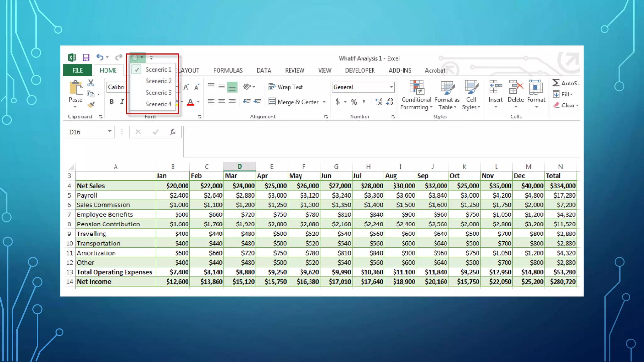The height and width of the screenshot is (362, 644).
Task: Click the Cut scissors icon
Action: pyautogui.click(x=91, y=83)
